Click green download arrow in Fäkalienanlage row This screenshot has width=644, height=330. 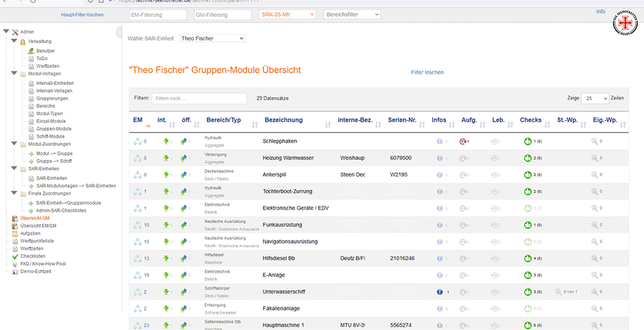[x=166, y=308]
